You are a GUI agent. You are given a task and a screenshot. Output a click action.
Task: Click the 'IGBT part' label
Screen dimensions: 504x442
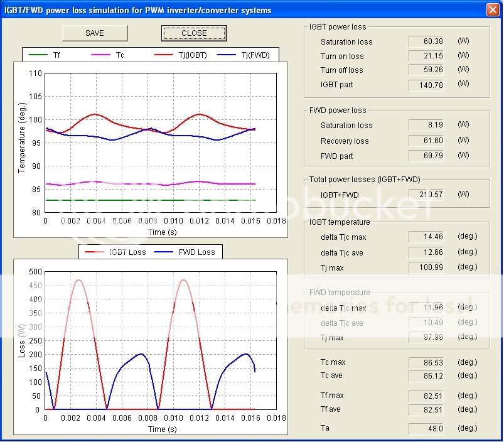point(336,85)
